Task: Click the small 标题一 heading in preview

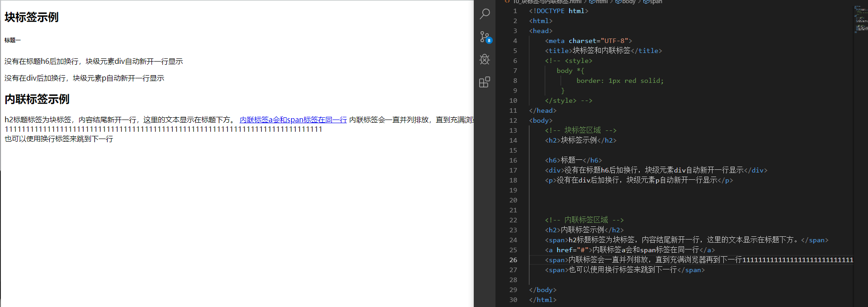Action: 13,40
